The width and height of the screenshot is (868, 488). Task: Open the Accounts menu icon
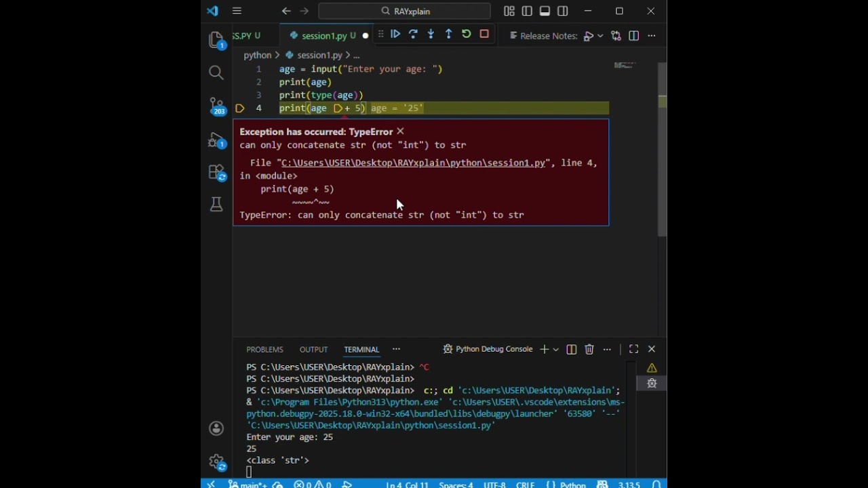(216, 428)
